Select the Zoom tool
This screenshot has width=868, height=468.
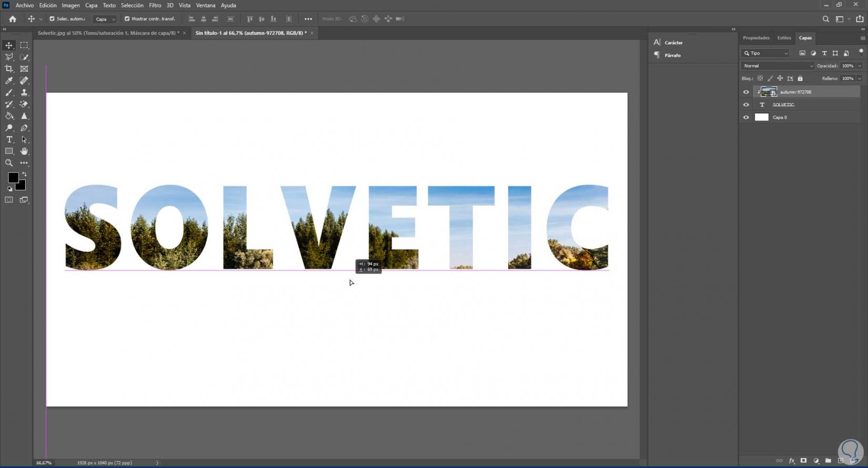click(x=9, y=163)
